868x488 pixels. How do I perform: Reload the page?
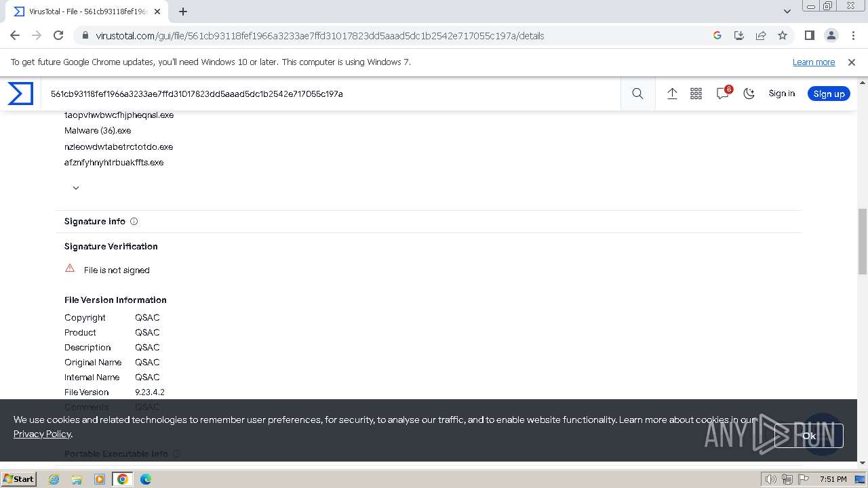[58, 35]
